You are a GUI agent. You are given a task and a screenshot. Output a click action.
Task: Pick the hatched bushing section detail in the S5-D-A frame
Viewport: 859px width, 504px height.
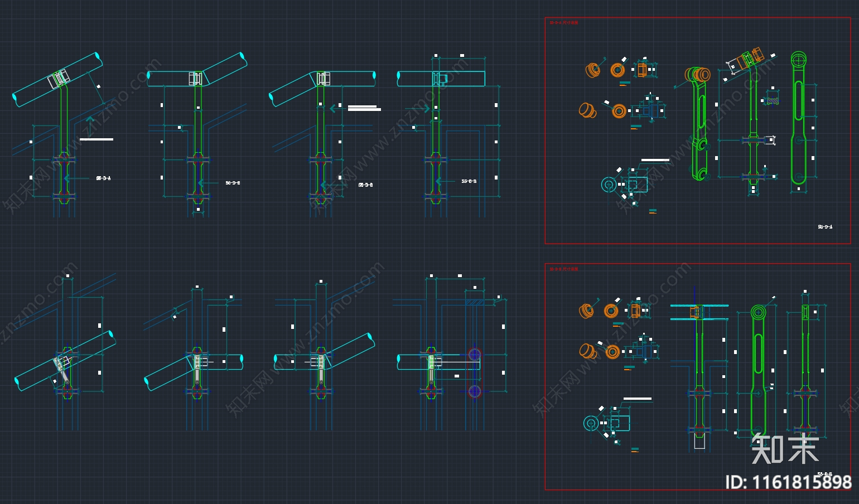771,100
